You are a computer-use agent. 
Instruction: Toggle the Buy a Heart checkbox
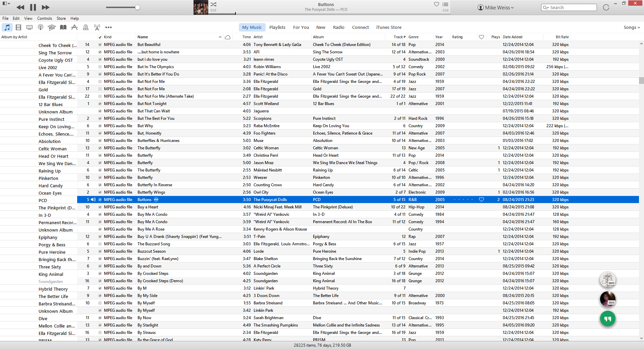click(x=100, y=207)
